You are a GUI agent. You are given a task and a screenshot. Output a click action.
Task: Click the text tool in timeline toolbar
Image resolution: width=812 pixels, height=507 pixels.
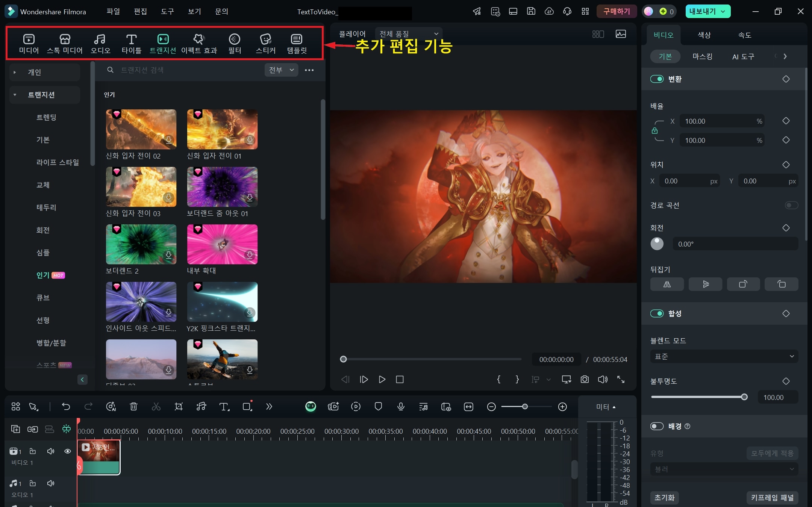224,407
